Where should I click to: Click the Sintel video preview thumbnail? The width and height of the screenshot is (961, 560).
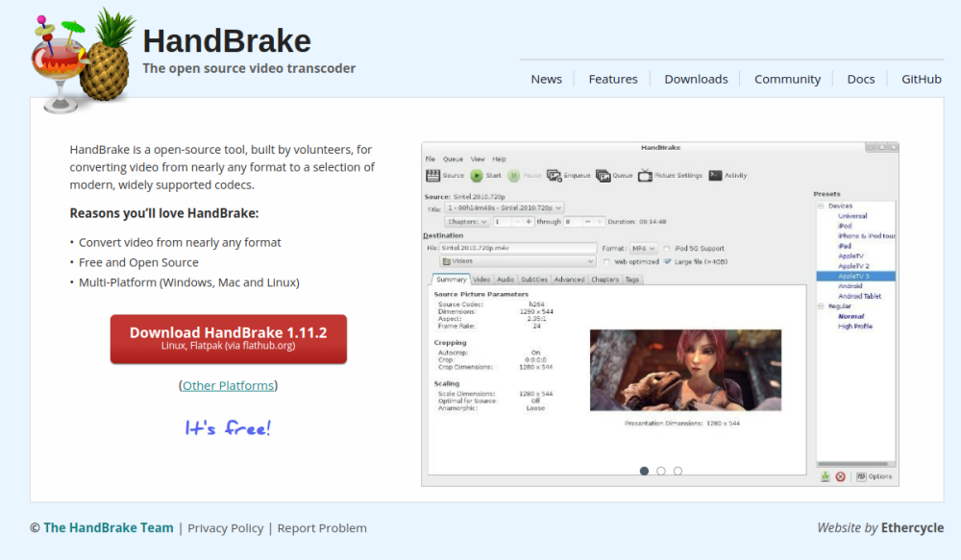(685, 370)
